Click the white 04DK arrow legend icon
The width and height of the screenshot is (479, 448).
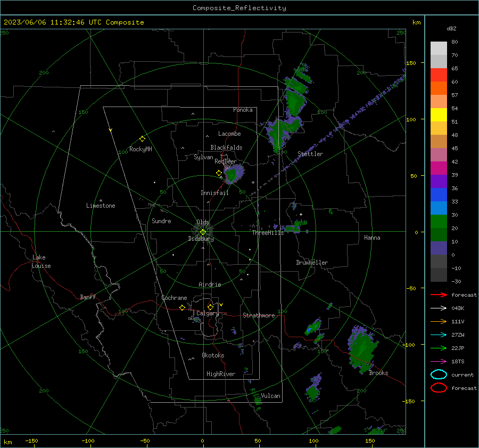point(439,308)
